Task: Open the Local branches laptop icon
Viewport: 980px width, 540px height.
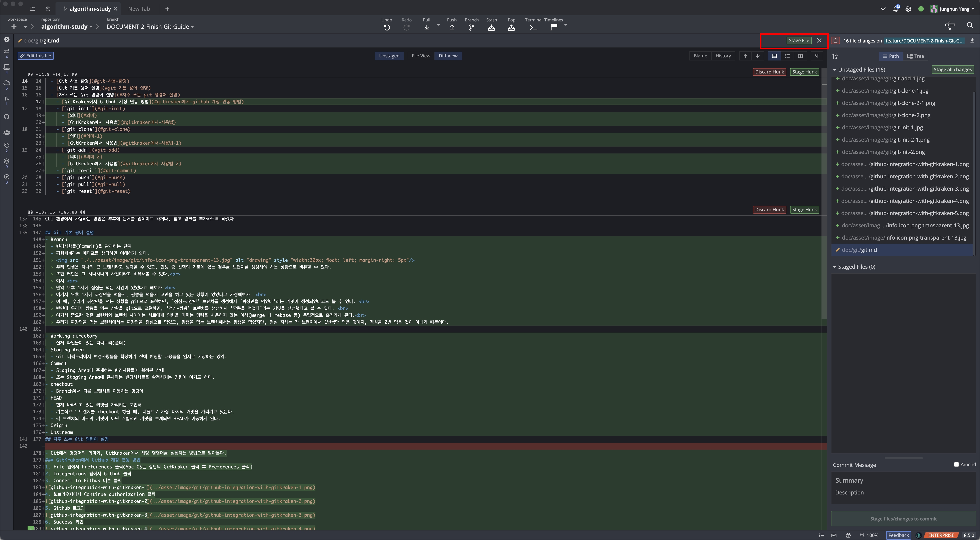Action: (7, 67)
